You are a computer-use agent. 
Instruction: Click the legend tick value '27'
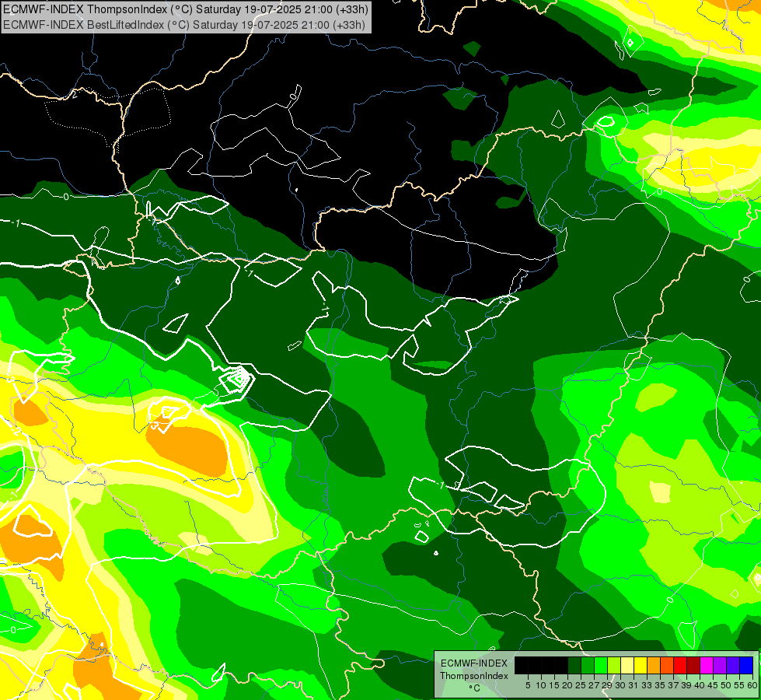pos(594,685)
